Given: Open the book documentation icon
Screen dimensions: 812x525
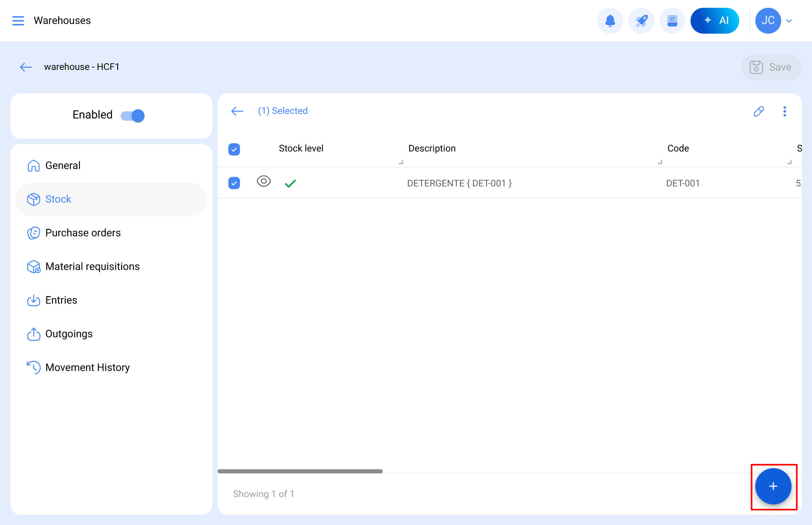Looking at the screenshot, I should click(672, 21).
